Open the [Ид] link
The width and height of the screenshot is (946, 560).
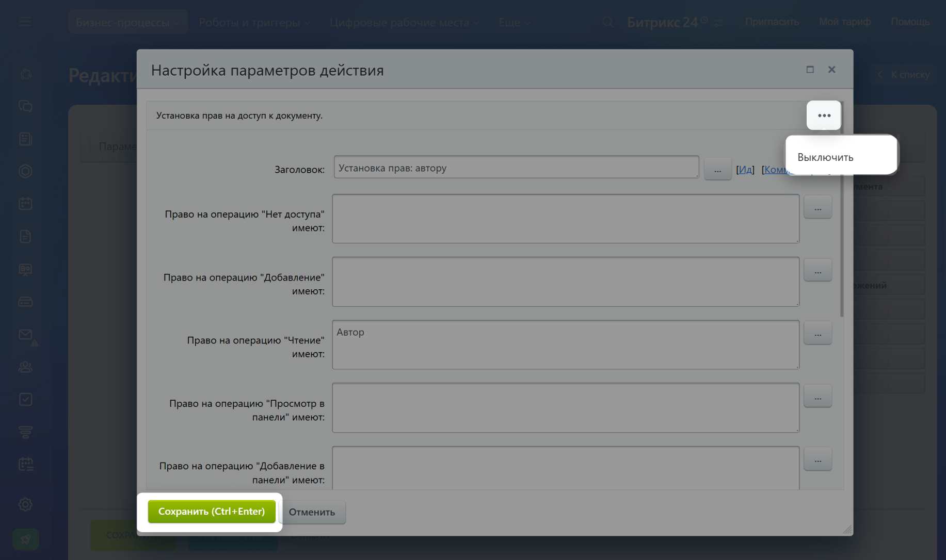click(745, 170)
